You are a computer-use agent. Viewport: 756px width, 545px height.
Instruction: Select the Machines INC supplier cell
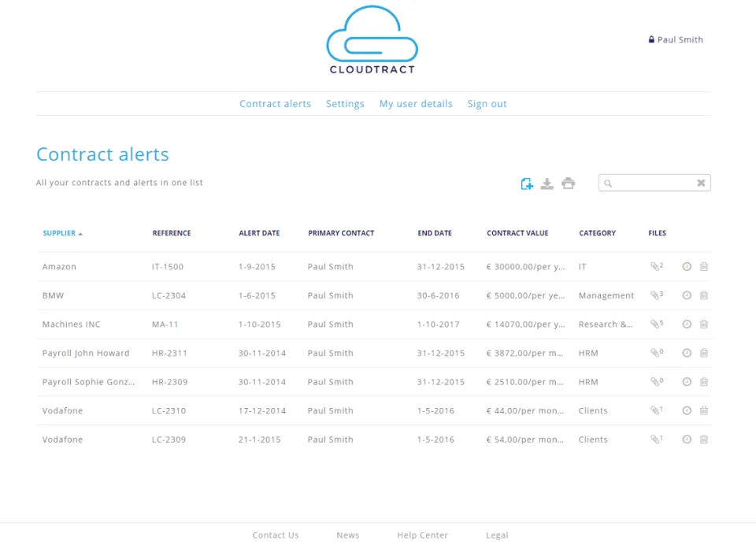tap(72, 324)
